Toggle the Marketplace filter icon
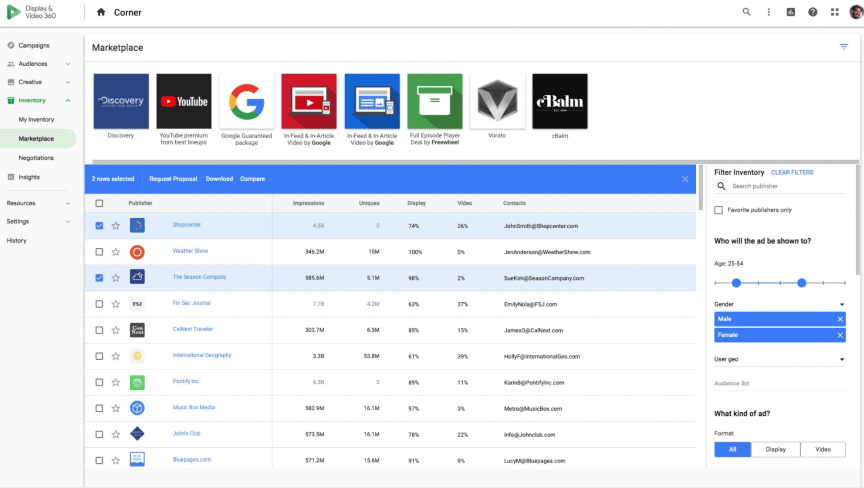Image resolution: width=864 pixels, height=488 pixels. point(844,47)
